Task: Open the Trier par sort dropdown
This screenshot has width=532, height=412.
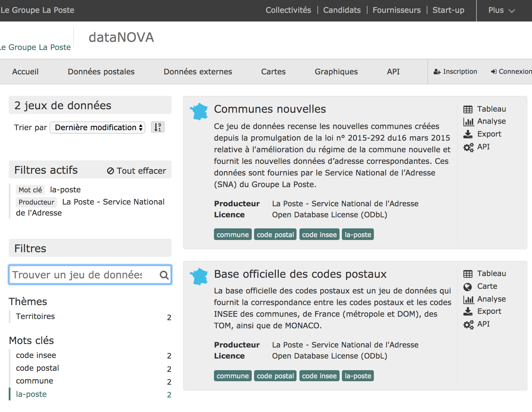Action: (x=97, y=128)
